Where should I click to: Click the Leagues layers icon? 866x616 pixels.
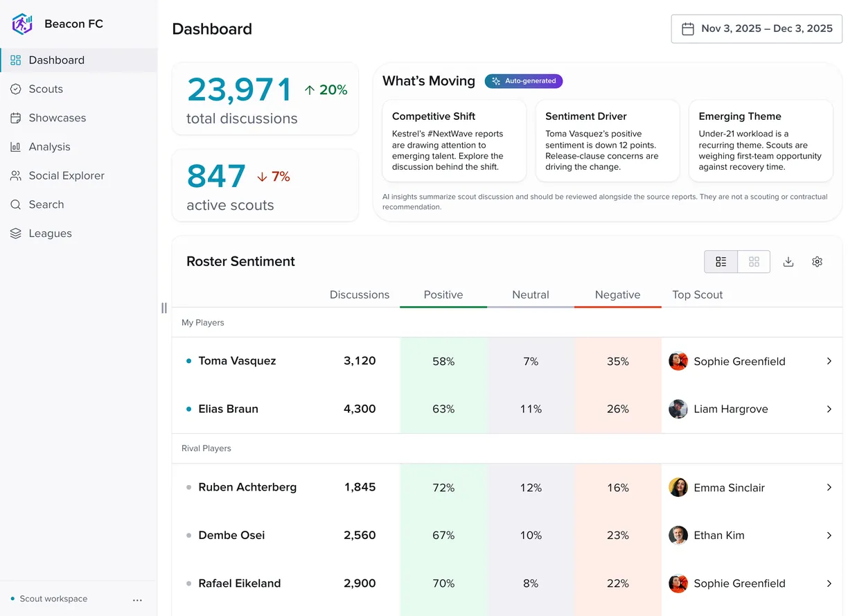tap(15, 234)
